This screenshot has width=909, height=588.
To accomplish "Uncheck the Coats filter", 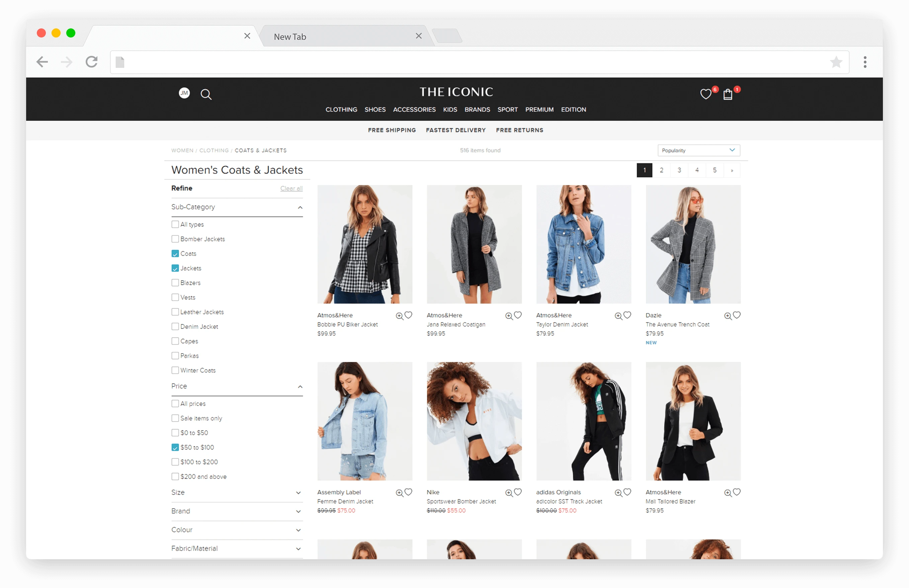I will [x=175, y=254].
